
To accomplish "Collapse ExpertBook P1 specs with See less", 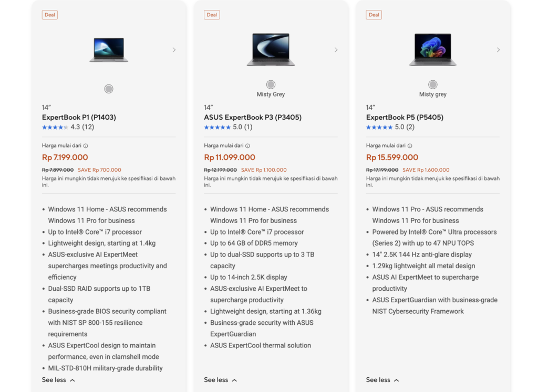I will [x=58, y=380].
